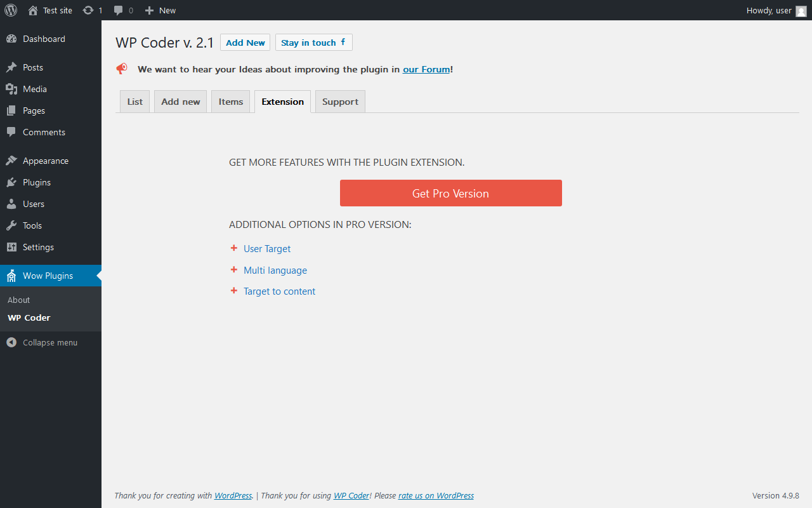Click the Plugins plug icon

11,182
